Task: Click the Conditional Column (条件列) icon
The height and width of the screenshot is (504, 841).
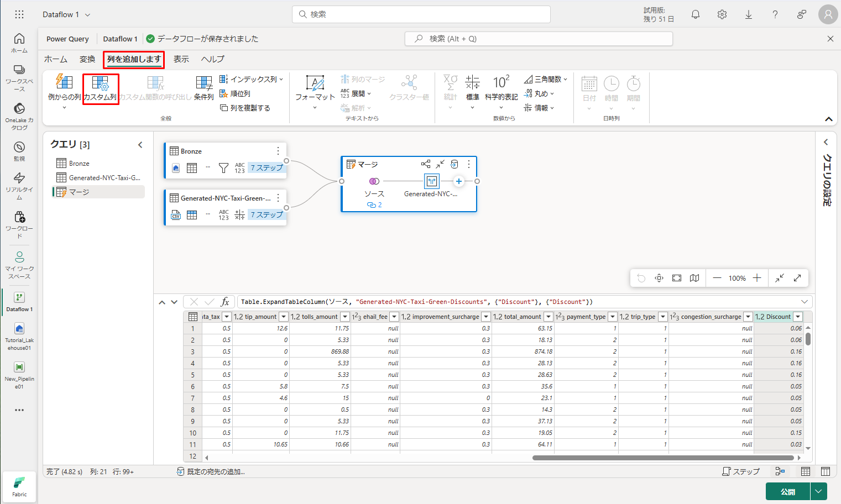Action: (203, 83)
